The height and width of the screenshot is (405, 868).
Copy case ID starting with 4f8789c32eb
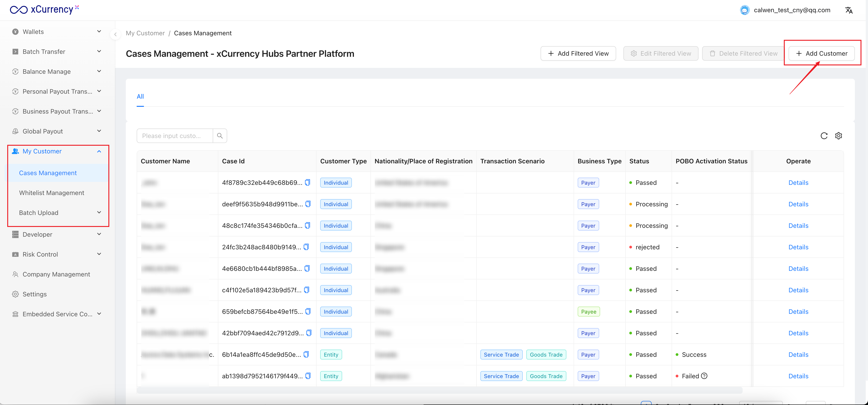coord(307,183)
